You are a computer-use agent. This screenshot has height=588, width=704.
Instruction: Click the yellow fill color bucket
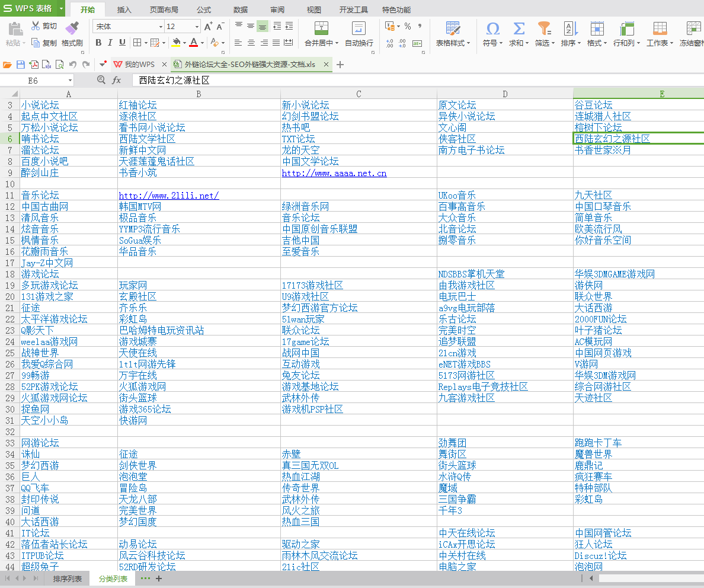coord(177,43)
